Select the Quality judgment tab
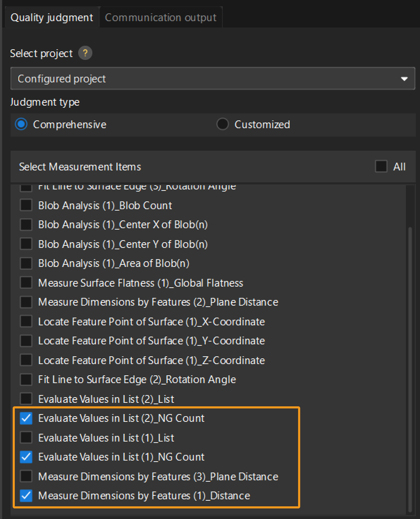The height and width of the screenshot is (519, 420). [x=52, y=18]
